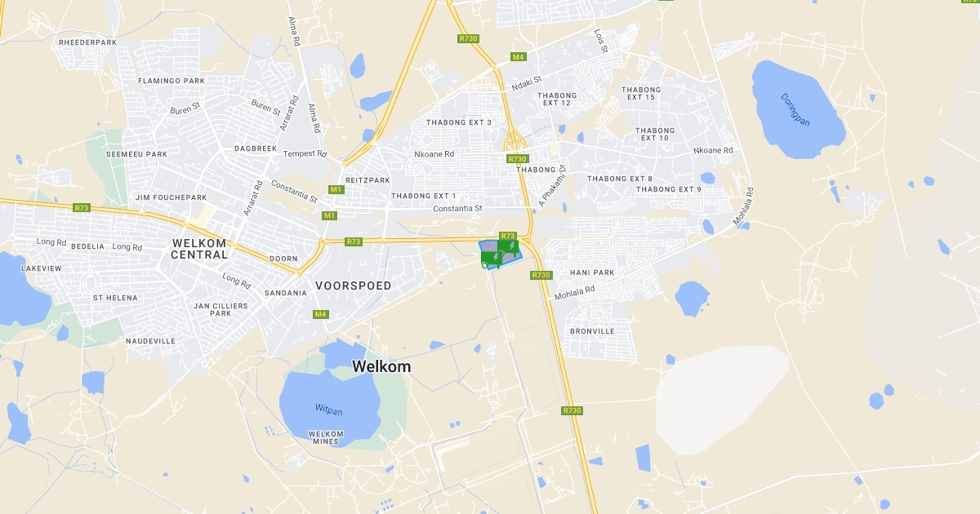Click the HANI PARK label
The width and height of the screenshot is (980, 514).
pyautogui.click(x=592, y=273)
